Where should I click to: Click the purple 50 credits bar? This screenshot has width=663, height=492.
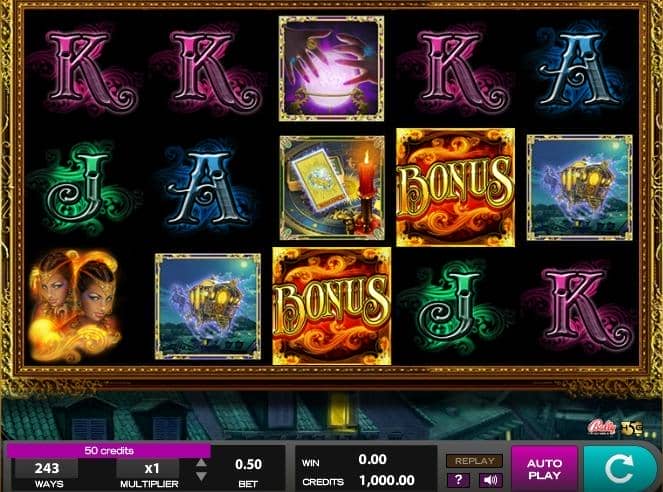click(109, 451)
